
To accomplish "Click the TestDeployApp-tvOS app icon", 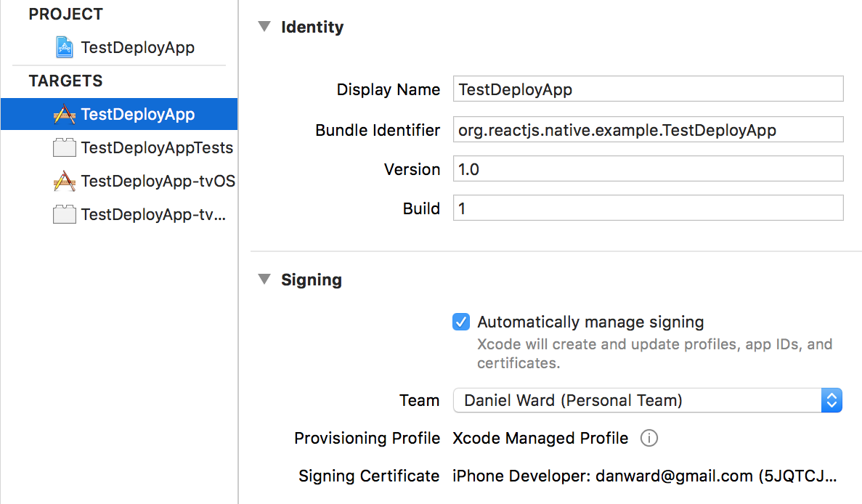I will tap(65, 182).
